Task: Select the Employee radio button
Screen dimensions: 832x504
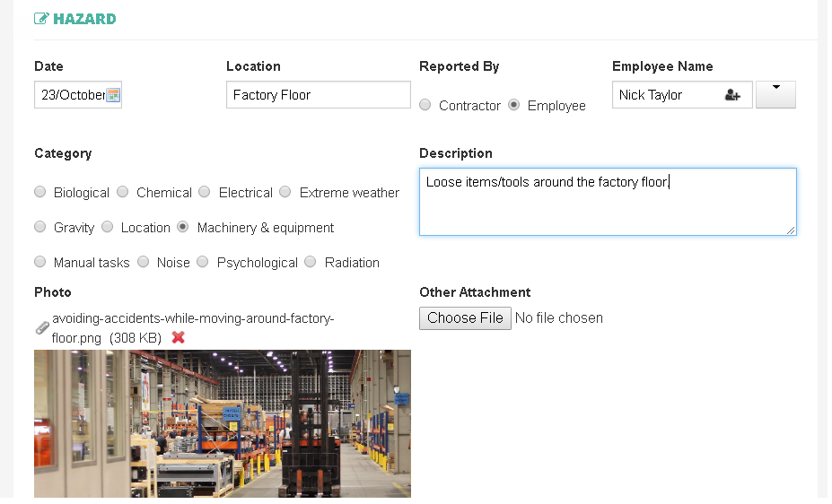Action: pyautogui.click(x=513, y=105)
